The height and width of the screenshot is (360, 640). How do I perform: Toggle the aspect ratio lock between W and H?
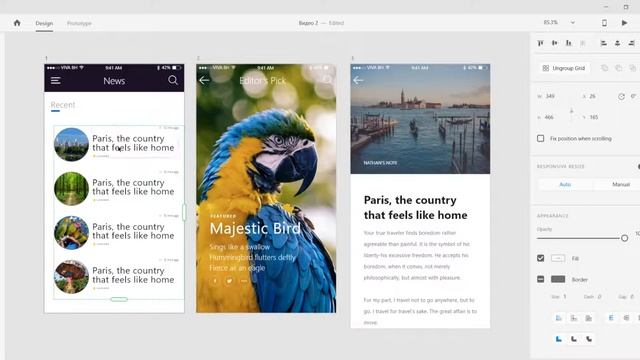571,110
